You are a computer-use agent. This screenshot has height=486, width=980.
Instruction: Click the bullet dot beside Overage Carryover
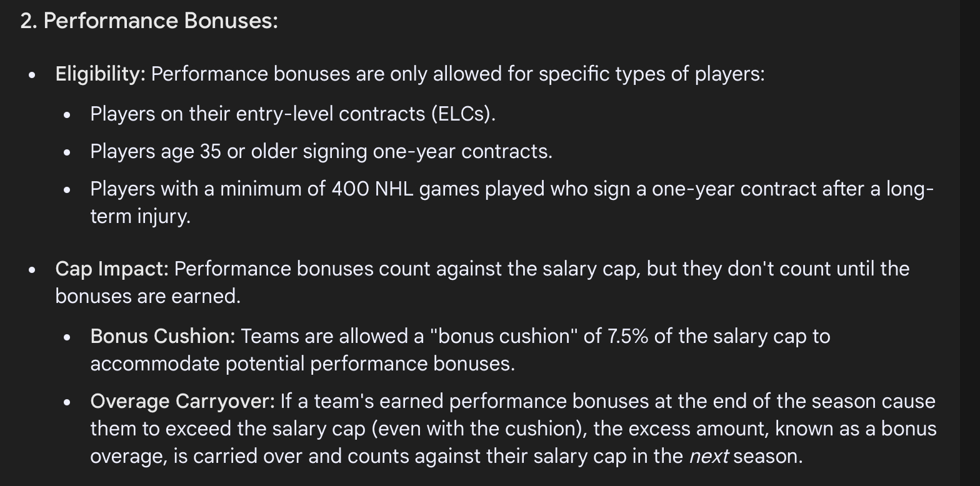coord(66,402)
